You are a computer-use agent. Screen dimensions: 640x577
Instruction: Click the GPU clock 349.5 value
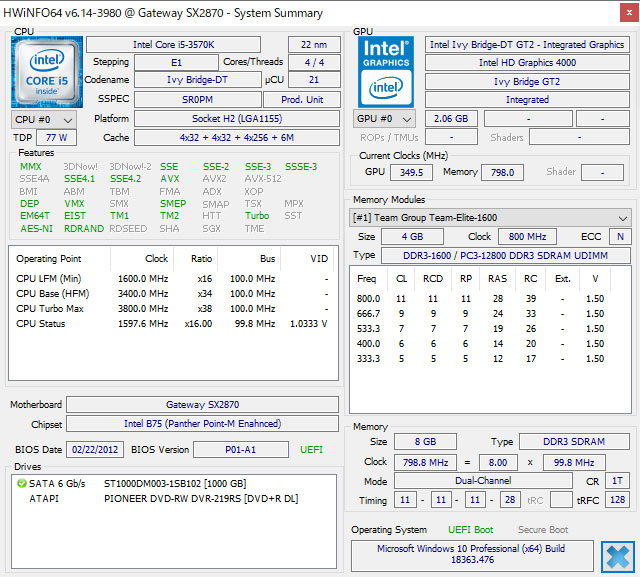click(411, 172)
